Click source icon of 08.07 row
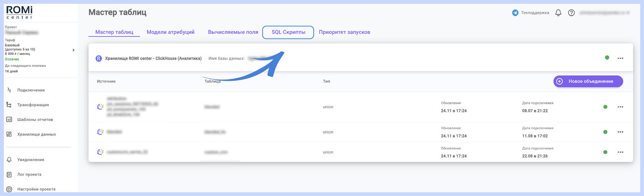The width and height of the screenshot is (644, 196). [100, 107]
